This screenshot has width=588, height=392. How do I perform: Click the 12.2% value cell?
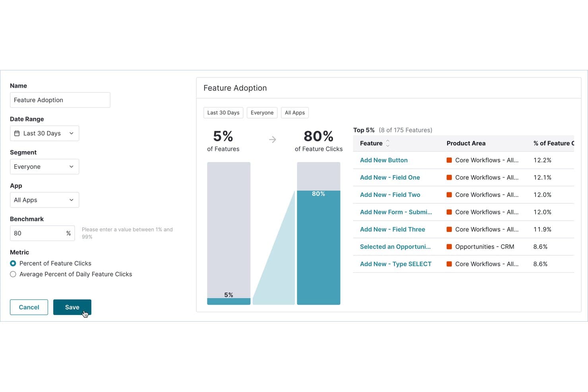[x=542, y=160]
